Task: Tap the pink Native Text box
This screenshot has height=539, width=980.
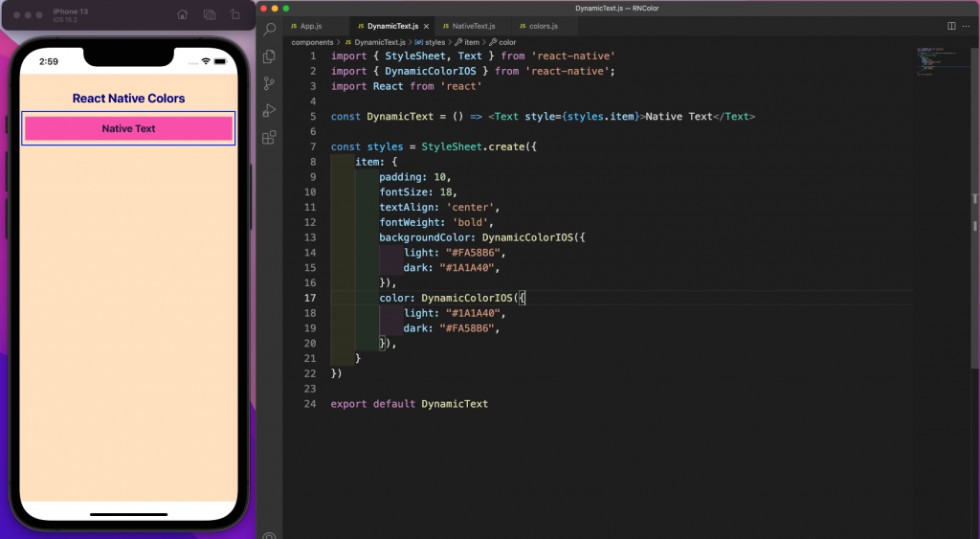Action: [x=129, y=128]
